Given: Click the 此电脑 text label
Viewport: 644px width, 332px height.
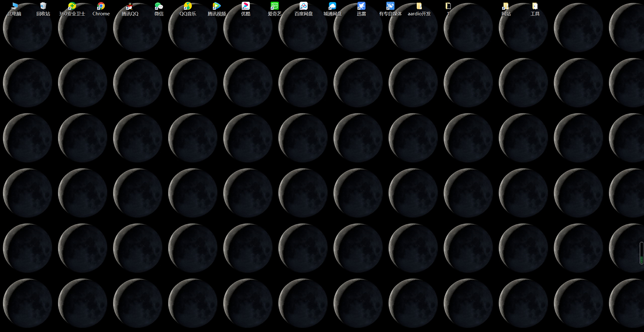Looking at the screenshot, I should coord(14,14).
